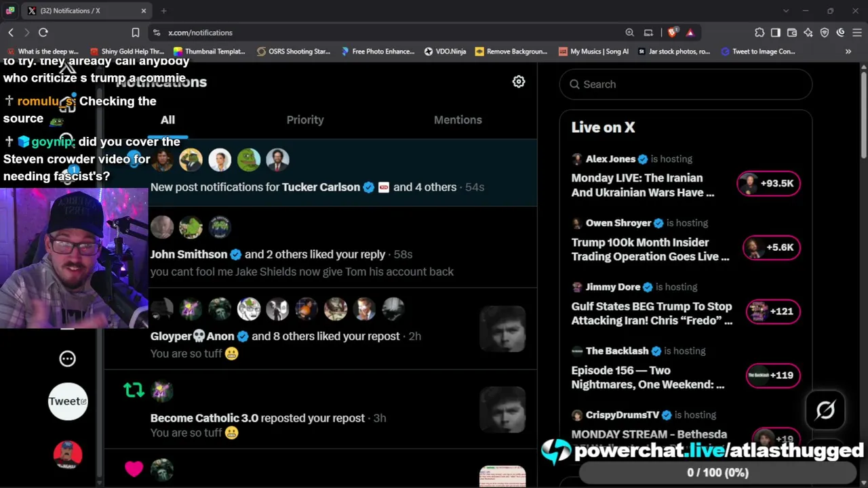Switch to the Mentions tab
The height and width of the screenshot is (488, 868).
458,120
